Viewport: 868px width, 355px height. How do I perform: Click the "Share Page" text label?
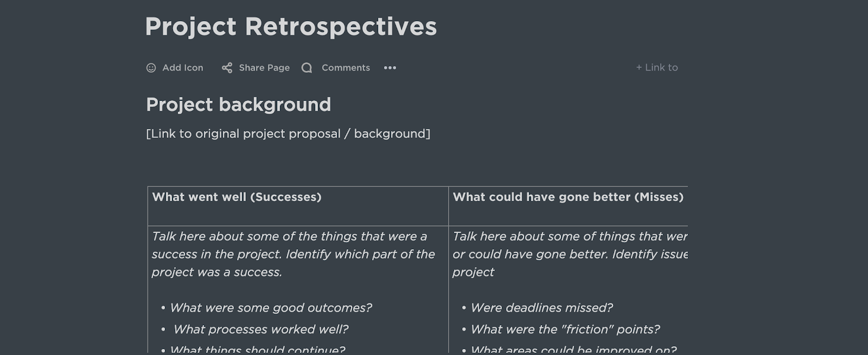coord(264,68)
